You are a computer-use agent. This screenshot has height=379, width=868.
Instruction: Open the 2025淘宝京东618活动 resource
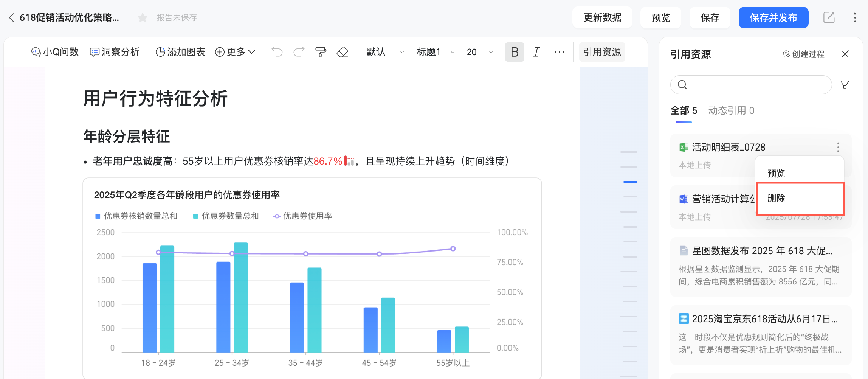point(761,335)
